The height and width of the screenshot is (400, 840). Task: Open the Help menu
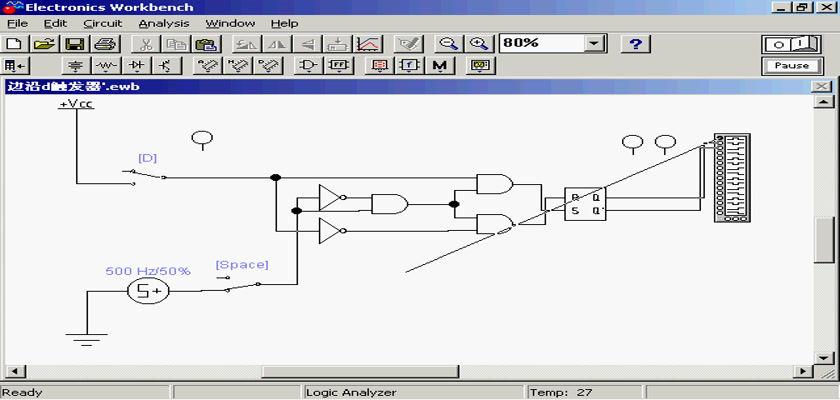tap(284, 24)
